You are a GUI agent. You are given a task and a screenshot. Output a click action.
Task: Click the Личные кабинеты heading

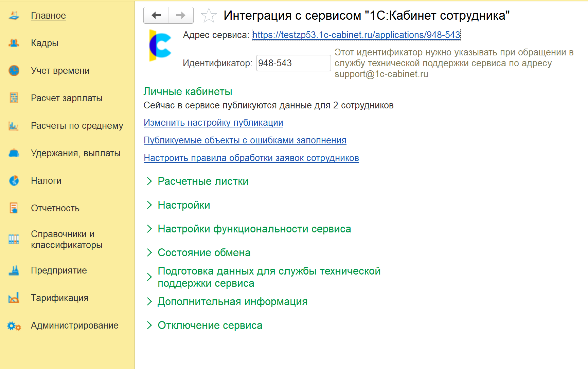click(188, 92)
